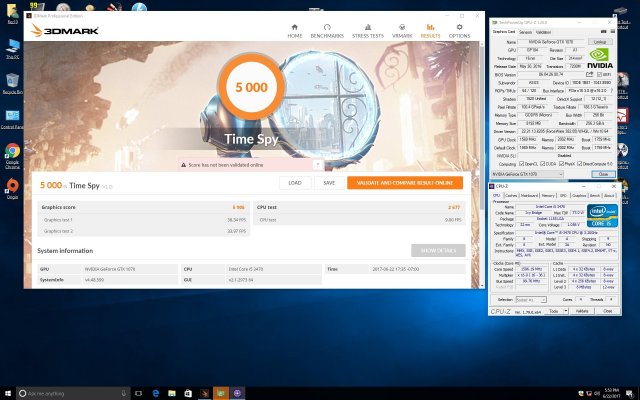
Task: Open Google Chrome from the desktop
Action: 12,153
